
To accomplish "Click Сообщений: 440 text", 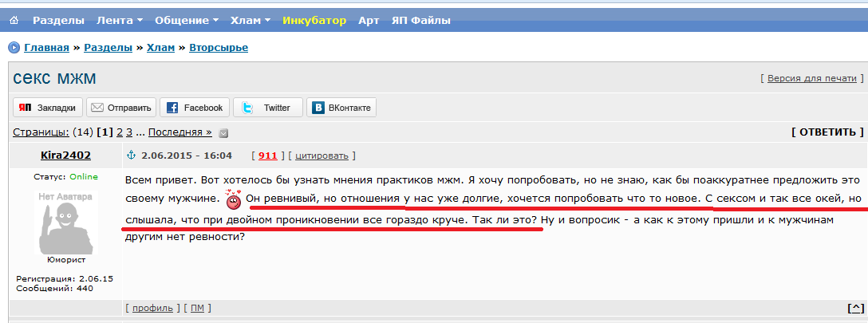I will (x=54, y=288).
